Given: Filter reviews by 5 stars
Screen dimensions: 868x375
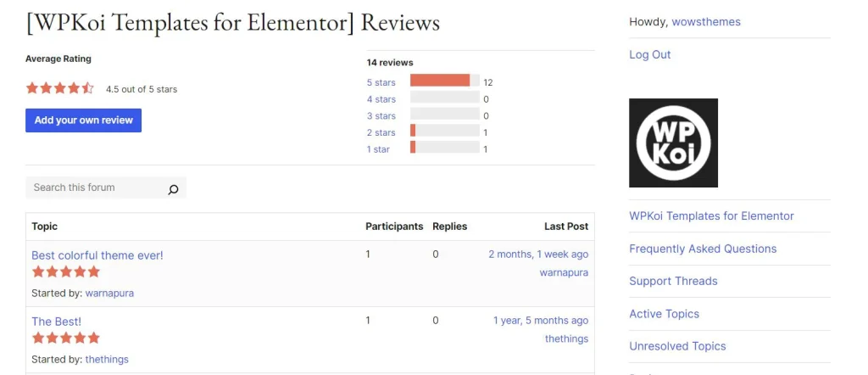Looking at the screenshot, I should pyautogui.click(x=381, y=82).
